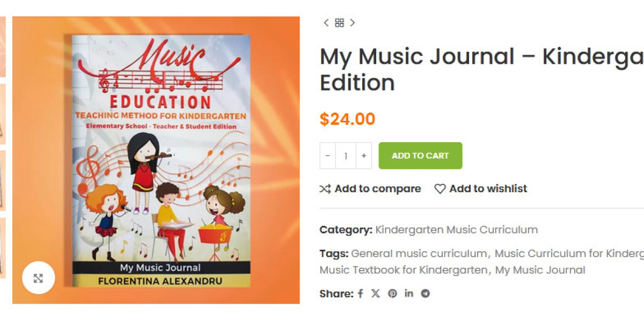Open the product grid view icon
This screenshot has height=322, width=644.
click(339, 23)
